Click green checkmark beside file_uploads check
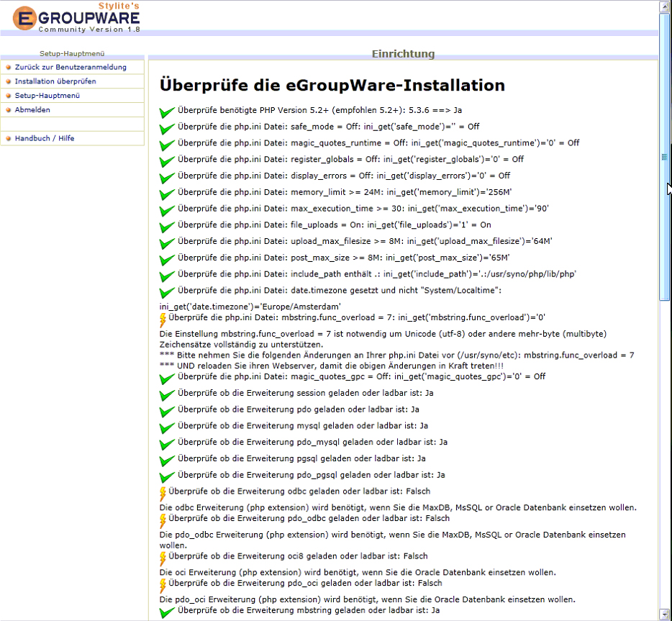The image size is (672, 621). pos(167,227)
